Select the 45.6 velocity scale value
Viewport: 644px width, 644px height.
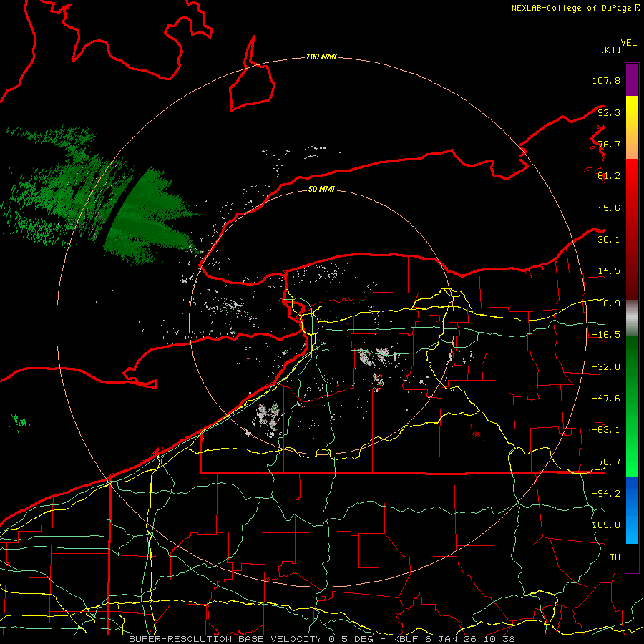pos(609,208)
